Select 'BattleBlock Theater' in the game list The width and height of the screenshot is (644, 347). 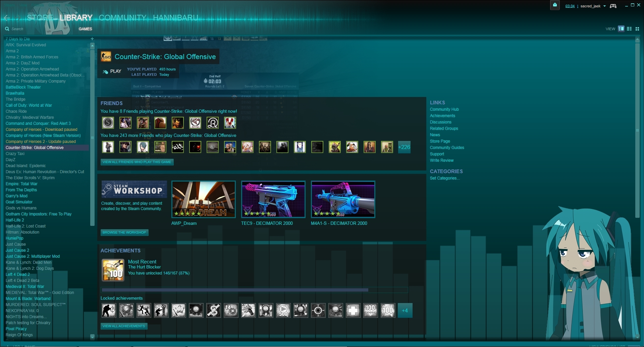23,87
